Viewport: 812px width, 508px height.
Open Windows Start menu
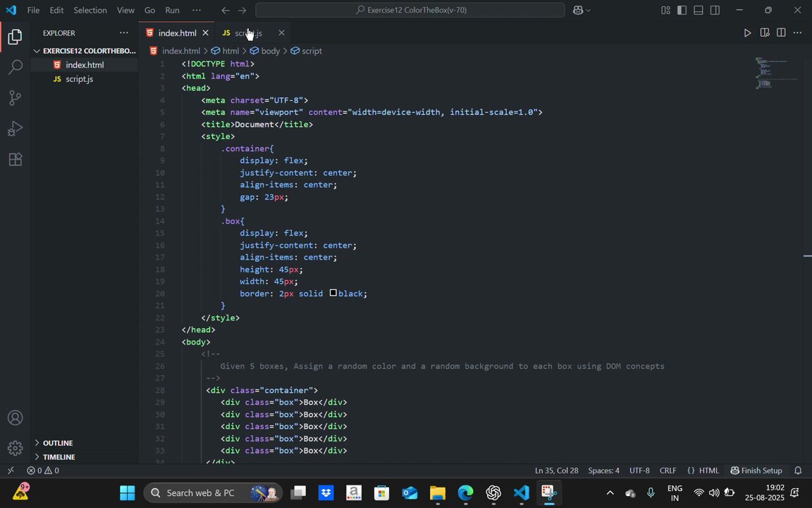127,492
